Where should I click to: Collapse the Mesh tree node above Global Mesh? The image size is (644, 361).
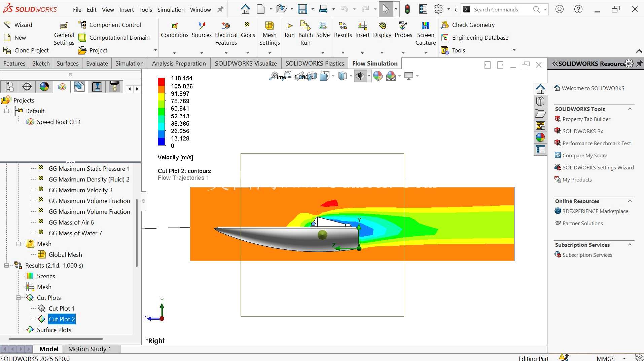pyautogui.click(x=19, y=244)
